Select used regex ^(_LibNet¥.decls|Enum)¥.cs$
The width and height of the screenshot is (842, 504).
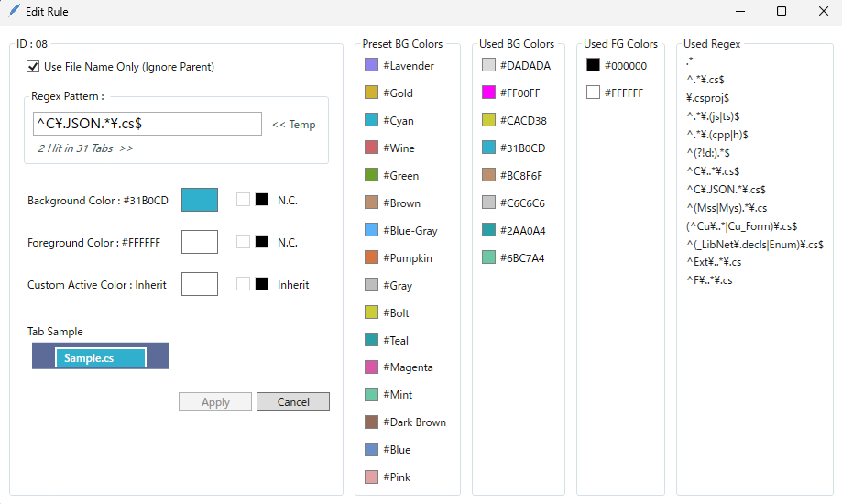pos(755,244)
